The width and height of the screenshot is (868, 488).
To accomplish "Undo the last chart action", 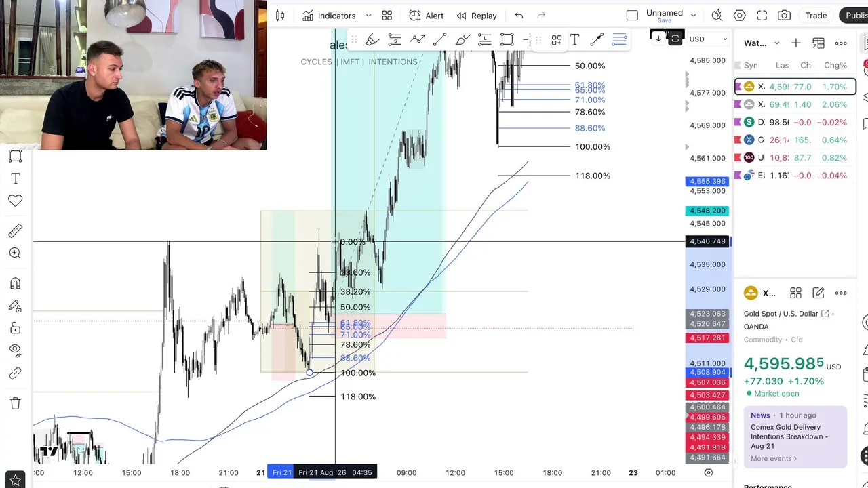I will point(519,16).
